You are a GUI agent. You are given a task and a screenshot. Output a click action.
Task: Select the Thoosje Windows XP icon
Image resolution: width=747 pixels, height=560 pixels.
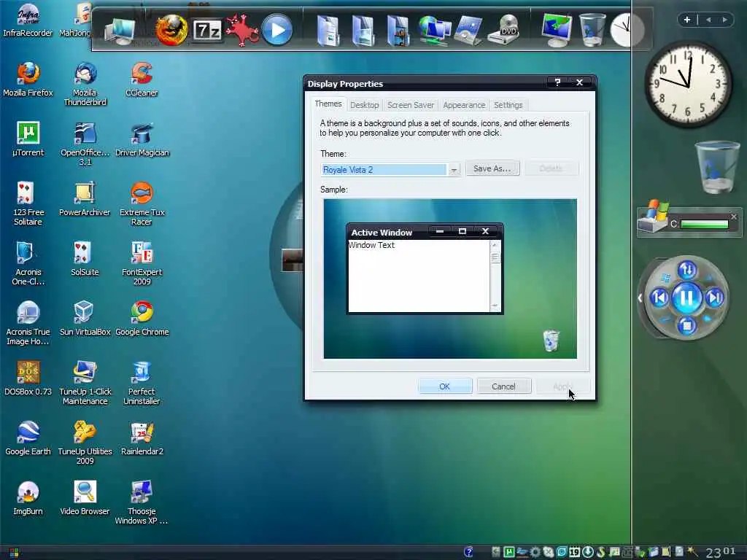tap(142, 502)
